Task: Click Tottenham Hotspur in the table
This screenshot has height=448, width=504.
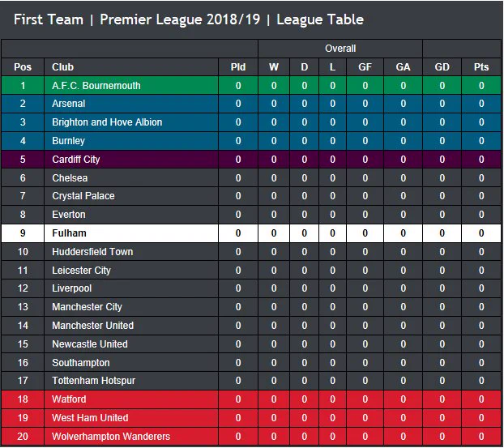Action: (x=93, y=381)
